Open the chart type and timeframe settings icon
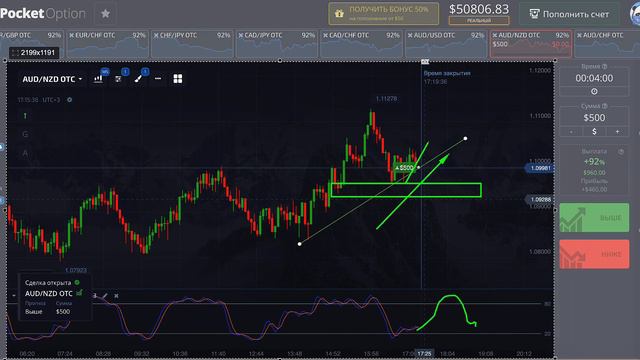Screen dimensions: 640x360 click(x=98, y=78)
